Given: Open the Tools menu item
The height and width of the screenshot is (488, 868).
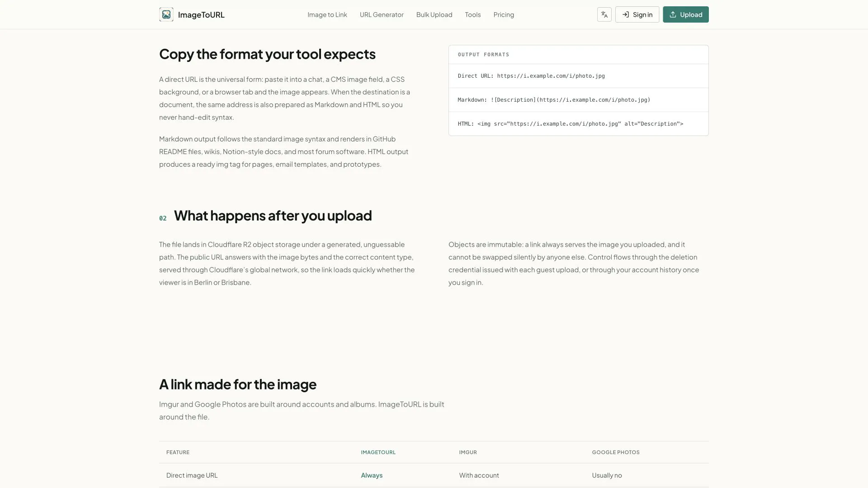Looking at the screenshot, I should coord(472,14).
